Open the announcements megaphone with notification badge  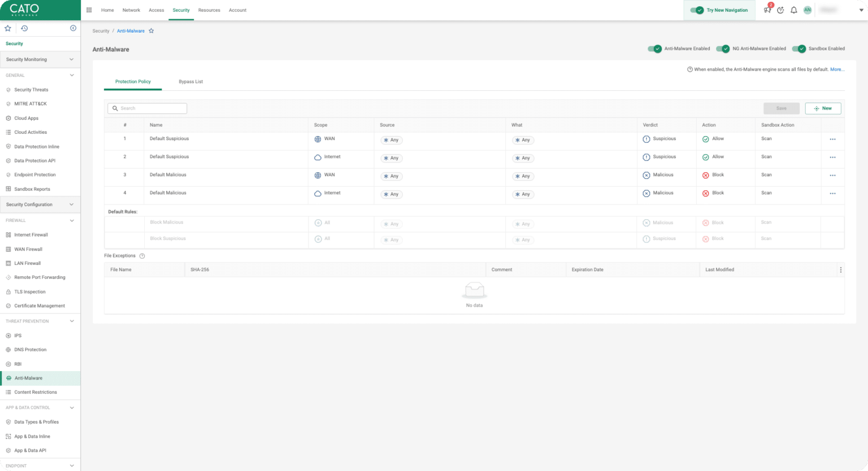[x=767, y=10]
